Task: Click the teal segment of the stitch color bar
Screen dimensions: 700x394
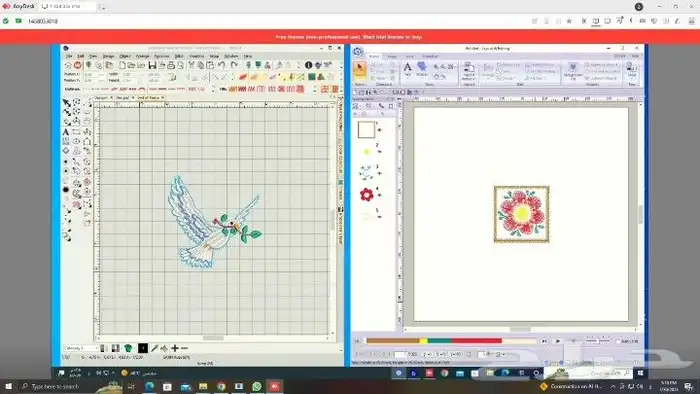Action: [x=439, y=341]
